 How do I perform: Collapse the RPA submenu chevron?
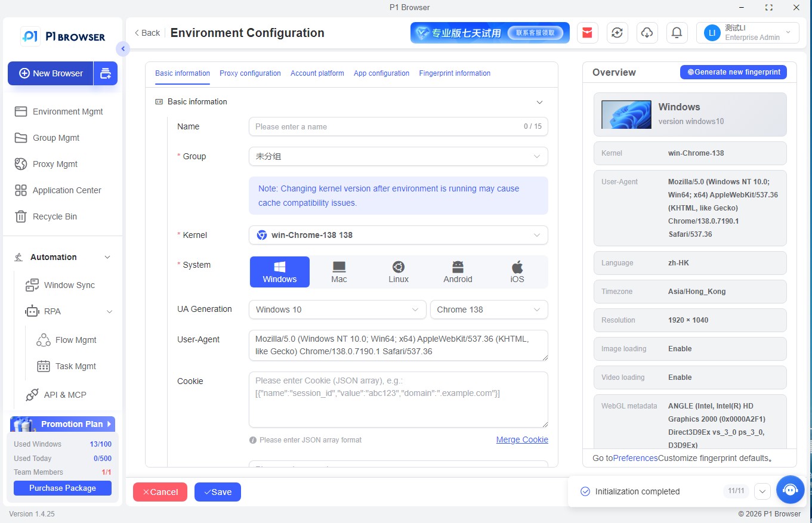109,311
